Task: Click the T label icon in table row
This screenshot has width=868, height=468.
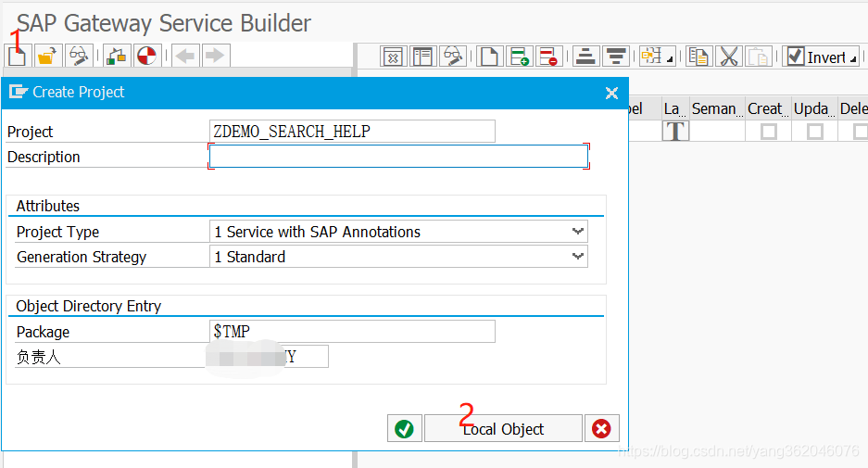Action: 675,132
